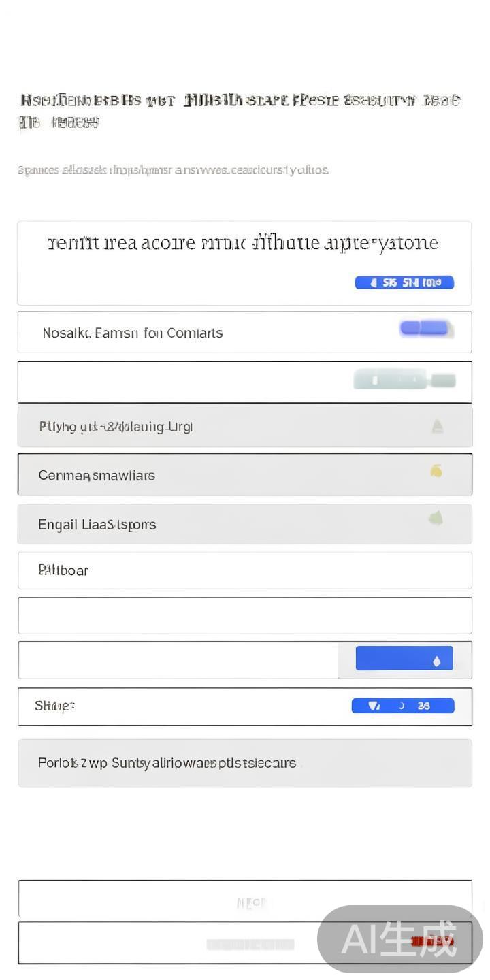Toggle the blue switch beside Nosalkt Famsn
The image size is (490, 980).
[425, 329]
